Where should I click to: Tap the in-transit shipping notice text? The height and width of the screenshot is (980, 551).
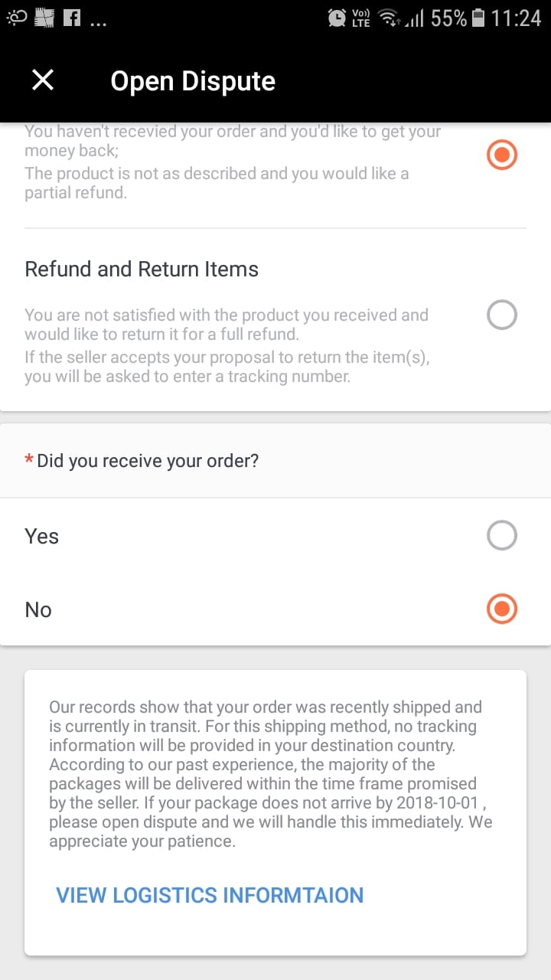[272, 773]
